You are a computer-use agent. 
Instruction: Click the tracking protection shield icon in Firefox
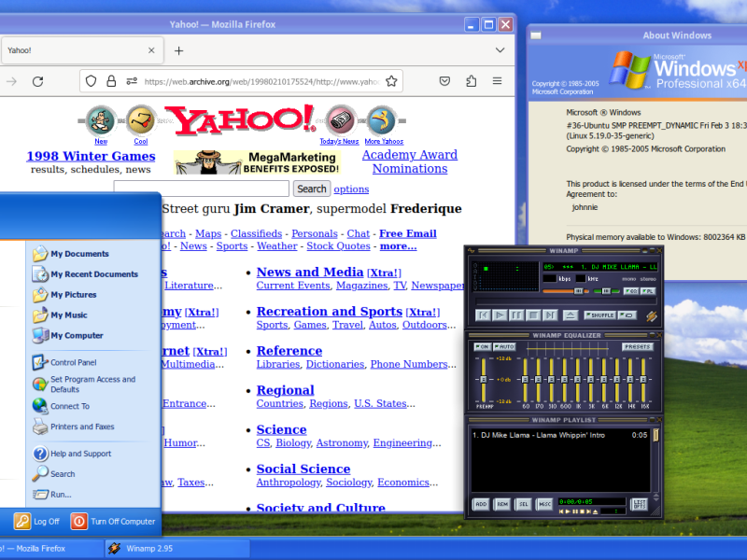(91, 81)
